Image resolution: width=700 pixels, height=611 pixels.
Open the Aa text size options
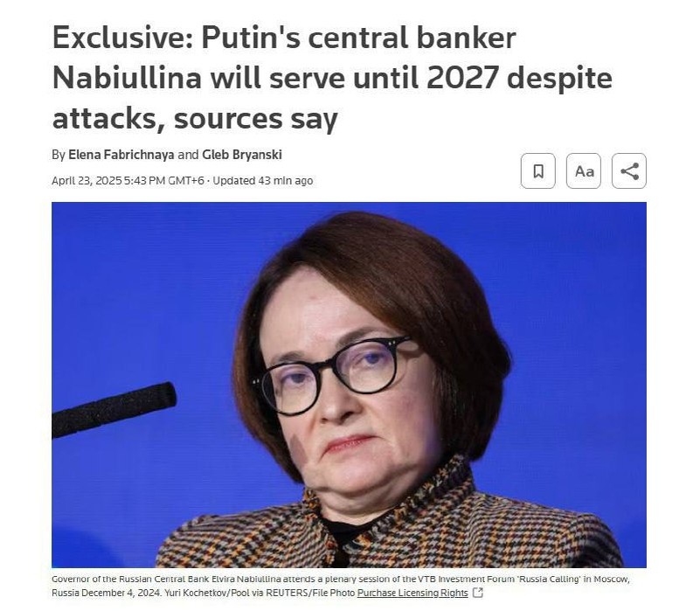click(584, 170)
